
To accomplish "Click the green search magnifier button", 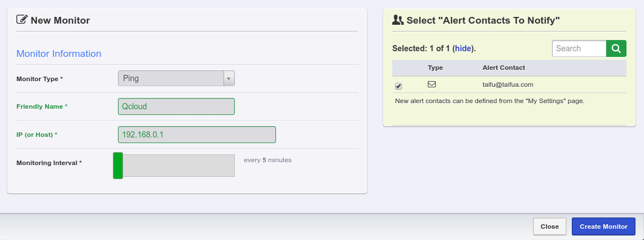I will point(616,48).
